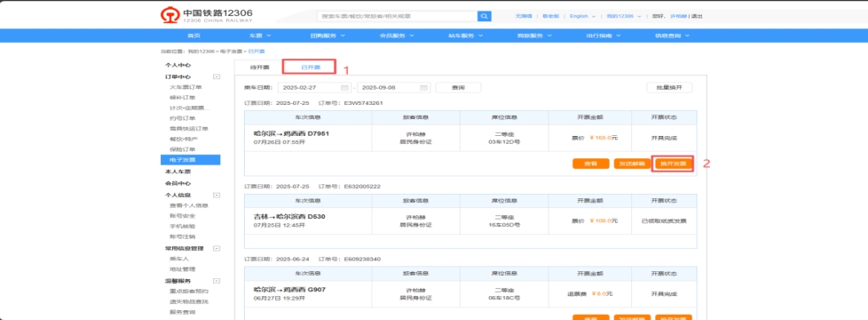Click 发送邮箱 for the D7951 order

632,164
